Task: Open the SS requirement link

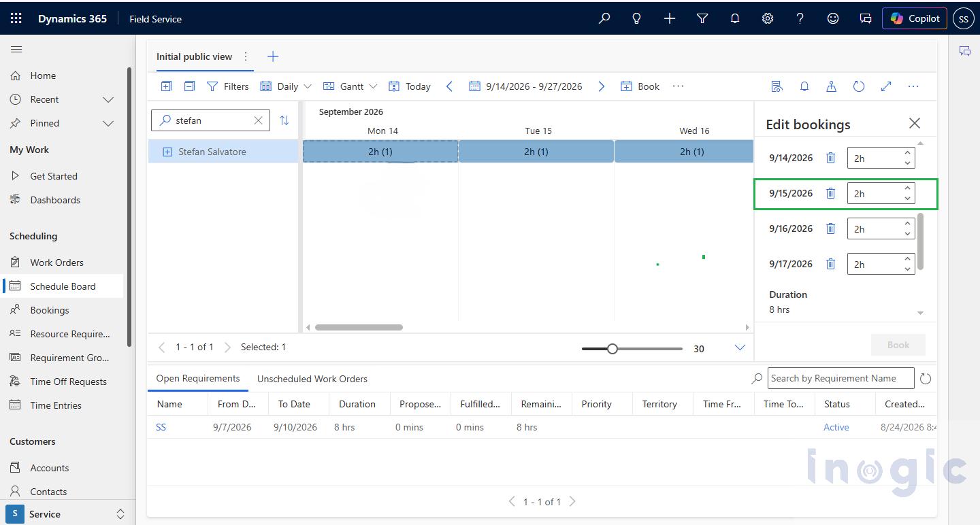Action: [x=161, y=427]
